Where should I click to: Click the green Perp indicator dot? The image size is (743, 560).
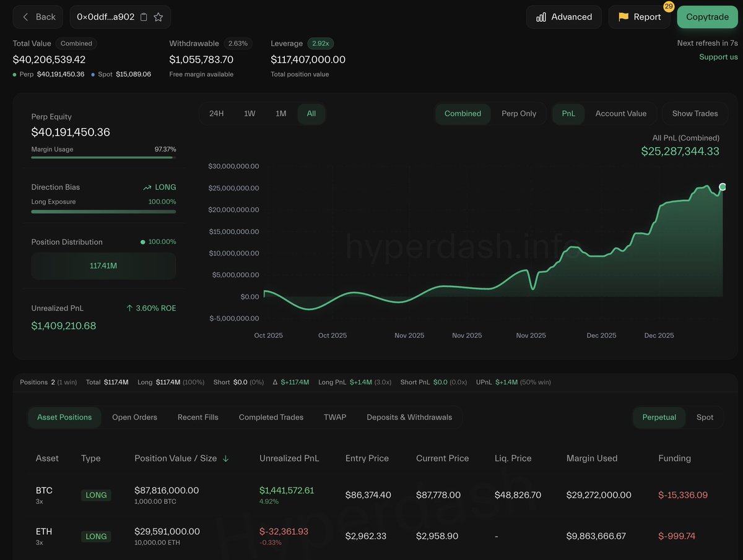click(x=14, y=74)
